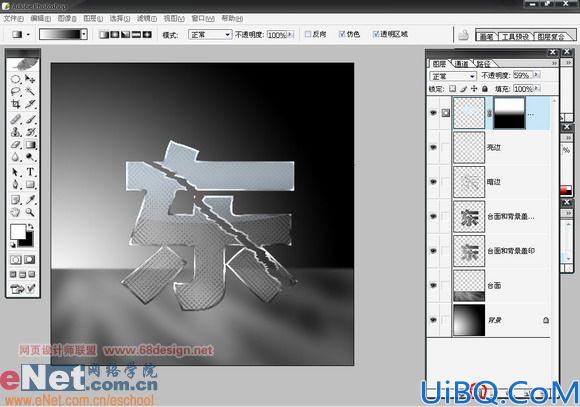Select the layer mask thumbnail
This screenshot has width=580, height=407.
509,113
